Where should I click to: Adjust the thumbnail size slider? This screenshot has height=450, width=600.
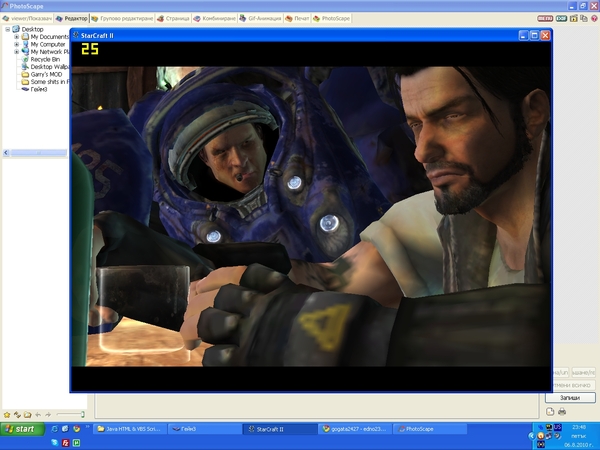click(x=70, y=414)
